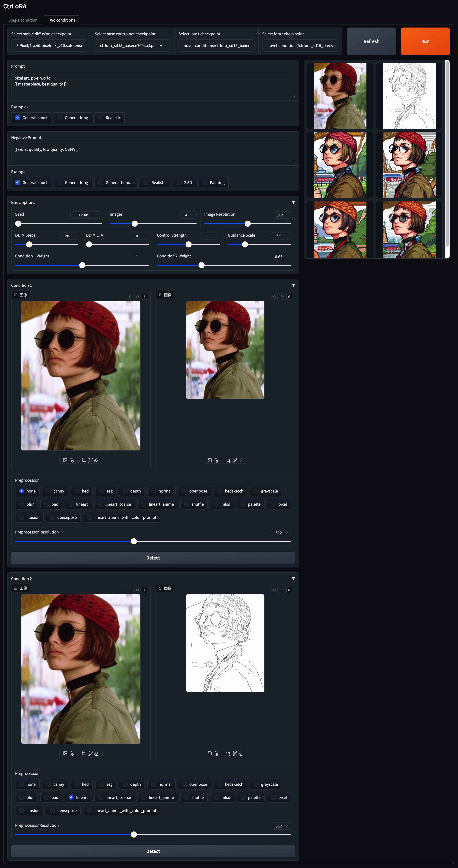The height and width of the screenshot is (868, 458).
Task: Click upload image icon under Condition 2 input image
Action: tap(65, 753)
